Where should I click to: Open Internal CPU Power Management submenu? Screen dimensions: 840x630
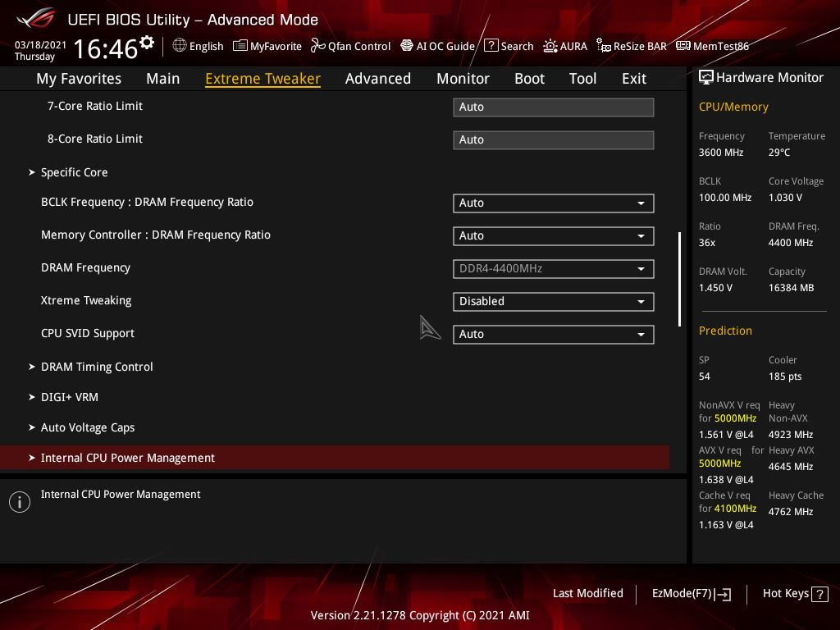tap(335, 458)
